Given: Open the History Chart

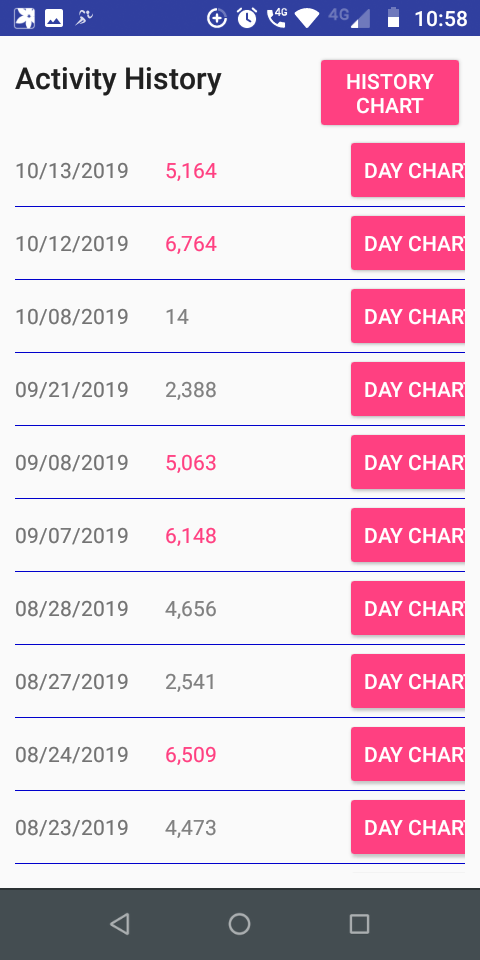Looking at the screenshot, I should tap(389, 92).
